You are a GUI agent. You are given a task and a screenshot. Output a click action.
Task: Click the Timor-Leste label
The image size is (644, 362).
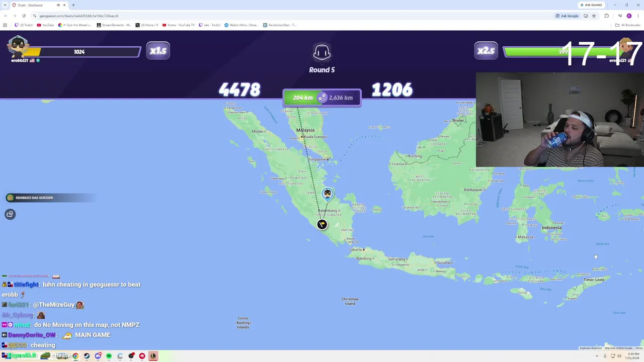(594, 280)
